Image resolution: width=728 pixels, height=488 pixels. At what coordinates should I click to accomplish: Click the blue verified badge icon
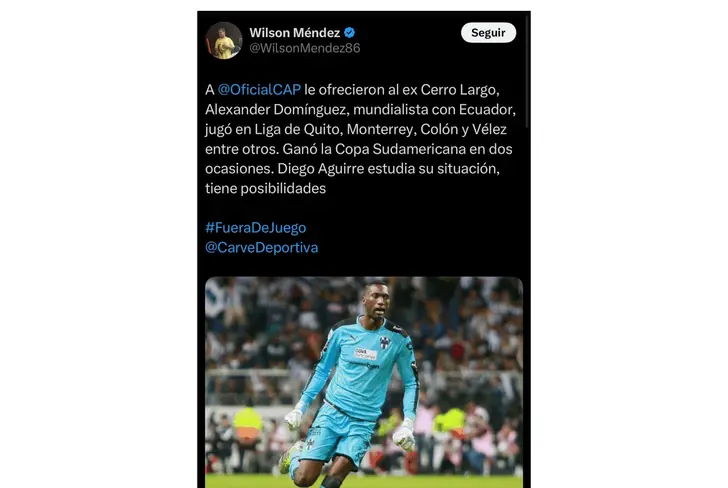(x=349, y=33)
